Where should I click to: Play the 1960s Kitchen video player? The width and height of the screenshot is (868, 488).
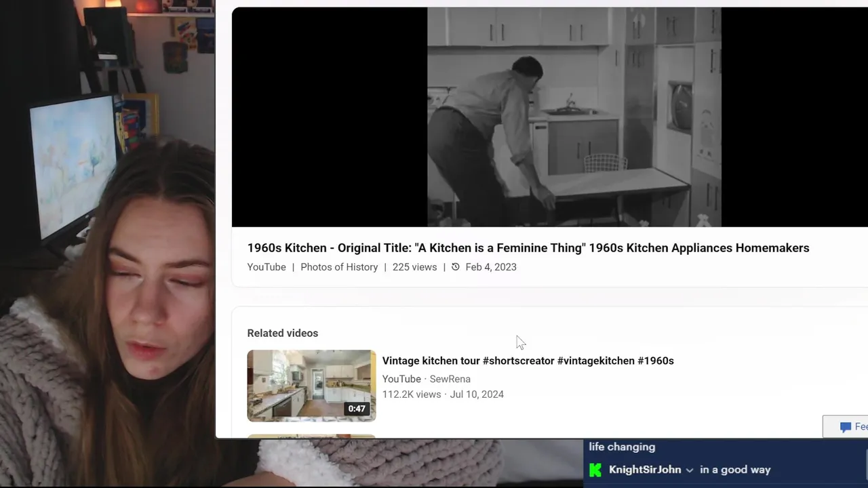550,117
